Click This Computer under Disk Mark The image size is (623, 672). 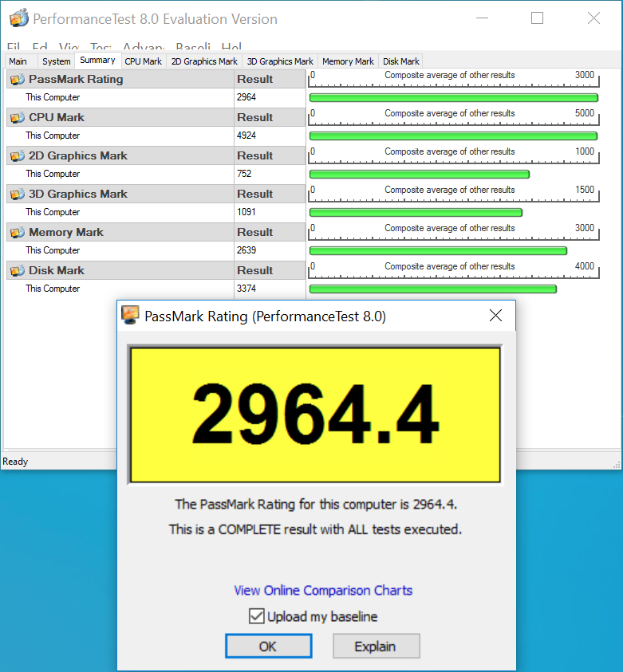click(x=53, y=289)
